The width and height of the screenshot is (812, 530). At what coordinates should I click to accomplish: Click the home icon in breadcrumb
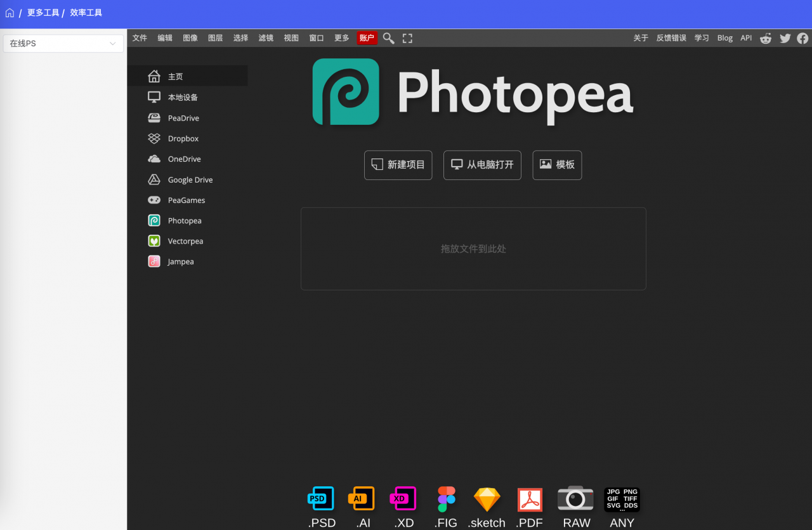[x=10, y=13]
